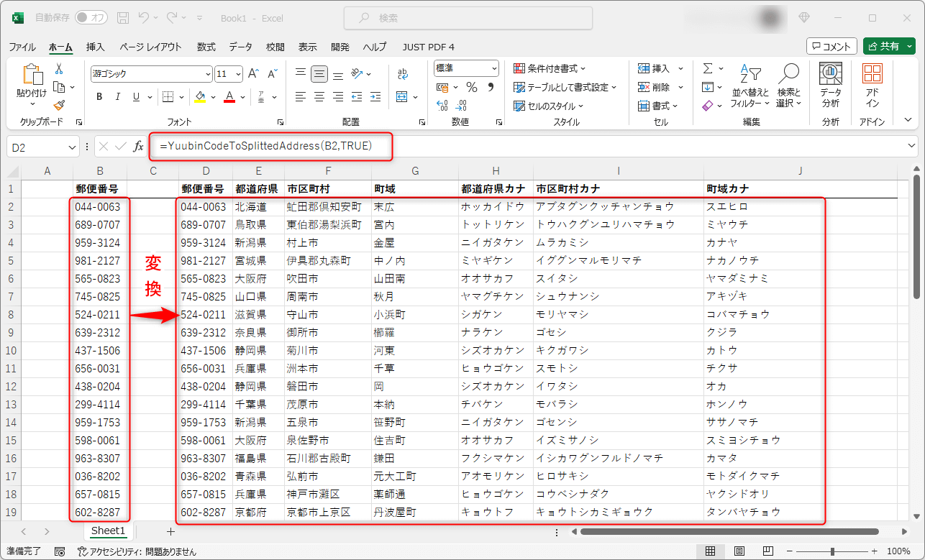Click データ分析 button
Viewport: 925px width, 560px height.
831,86
